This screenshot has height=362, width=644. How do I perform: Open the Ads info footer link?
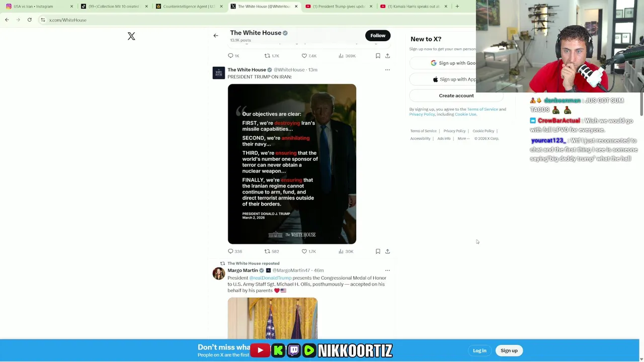[x=444, y=139]
